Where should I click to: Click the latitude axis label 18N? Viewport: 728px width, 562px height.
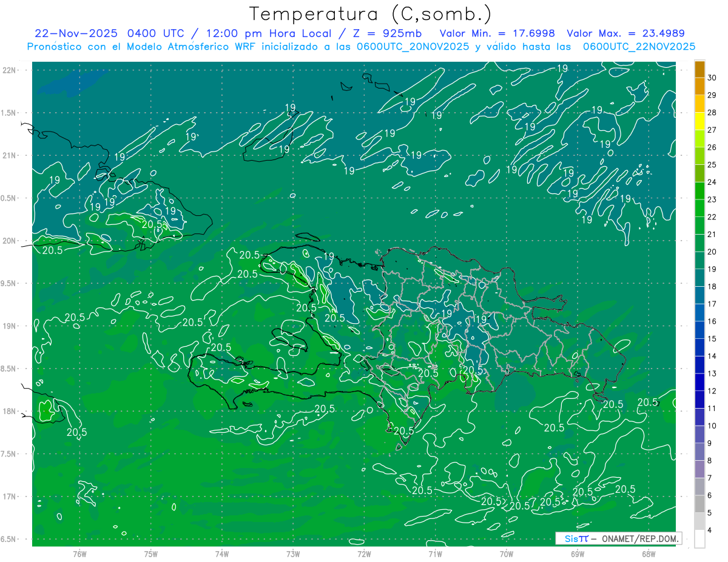tap(9, 411)
